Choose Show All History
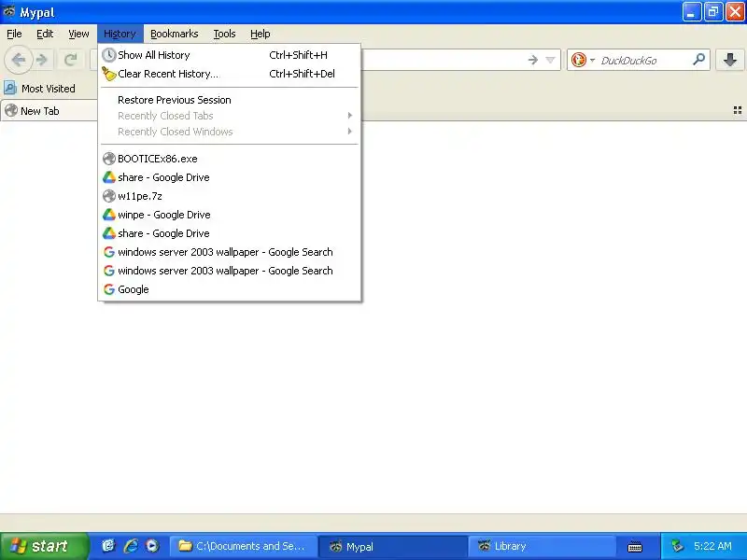Viewport: 747px width, 560px height. pyautogui.click(x=229, y=55)
